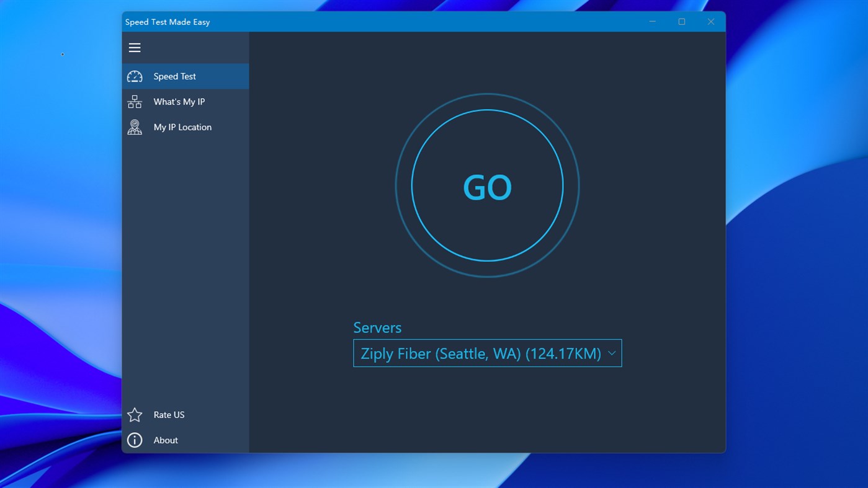Select the Speed Test navigation entry
This screenshot has height=488, width=868.
174,76
